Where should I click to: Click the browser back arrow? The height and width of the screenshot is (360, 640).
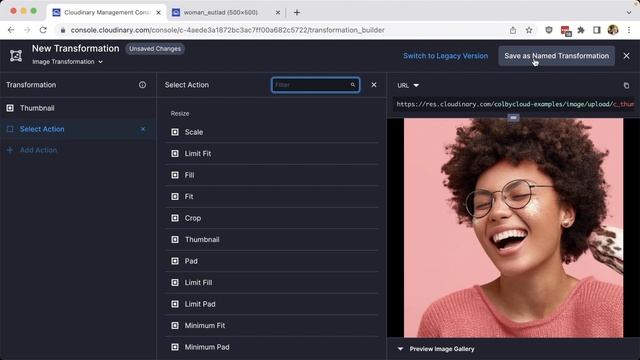click(11, 30)
